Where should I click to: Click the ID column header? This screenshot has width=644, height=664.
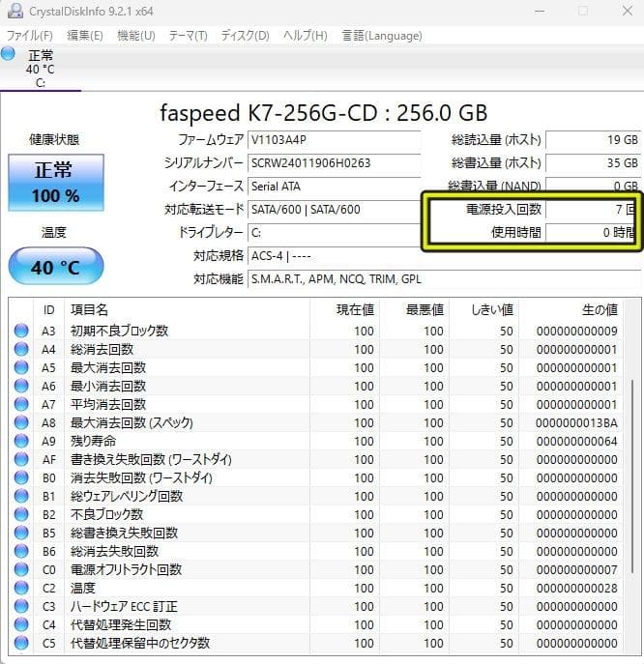click(x=48, y=310)
